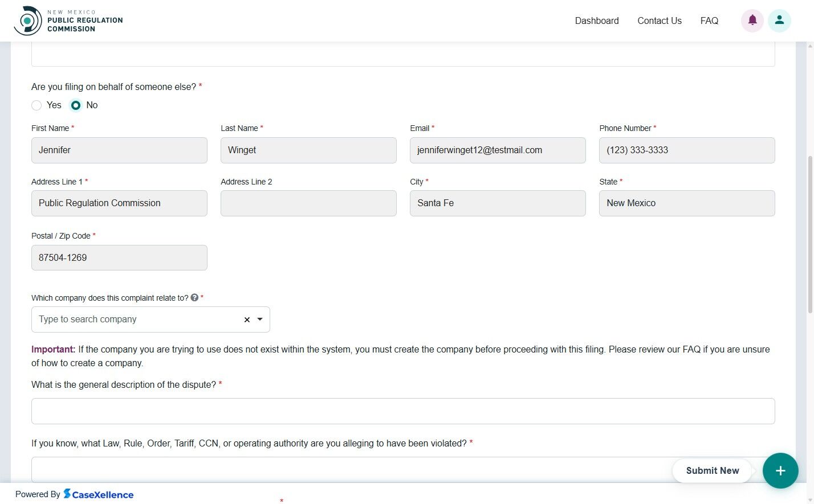Go to the FAQ page

point(709,21)
